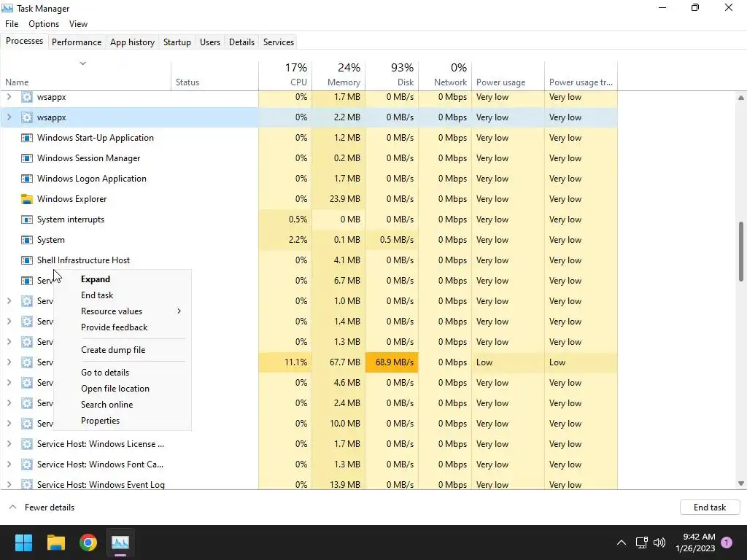
Task: Open Resource values submenu arrow
Action: tap(179, 311)
